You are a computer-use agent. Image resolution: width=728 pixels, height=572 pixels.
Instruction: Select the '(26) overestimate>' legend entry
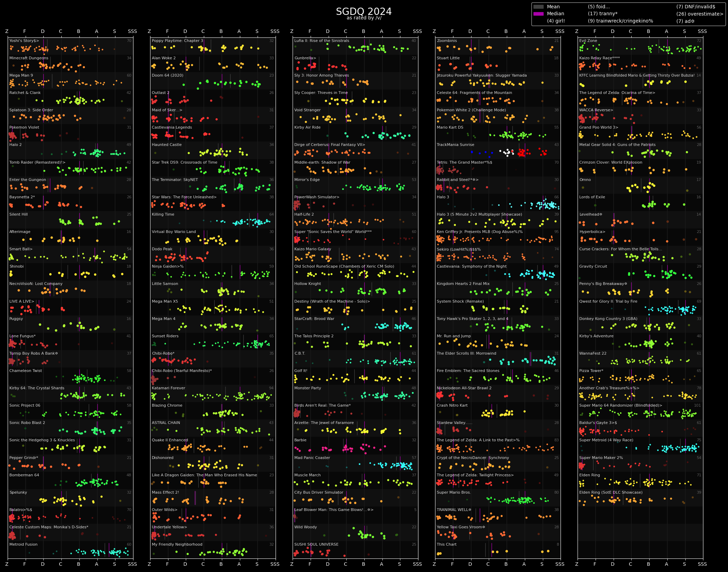click(x=700, y=14)
